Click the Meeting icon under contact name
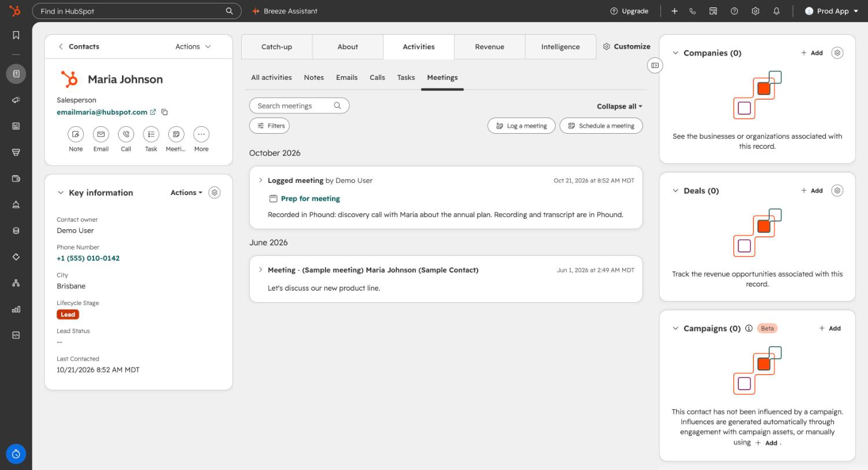The height and width of the screenshot is (470, 868). click(176, 134)
